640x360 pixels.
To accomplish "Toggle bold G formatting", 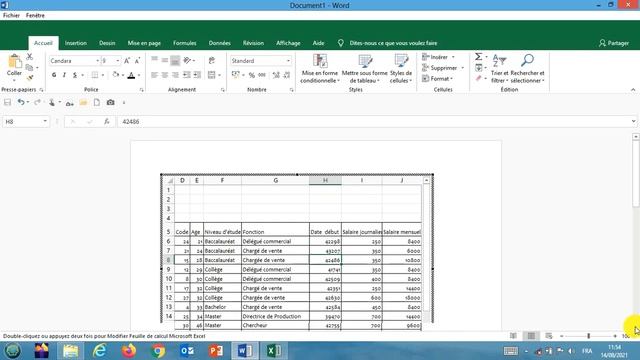I will coord(54,75).
